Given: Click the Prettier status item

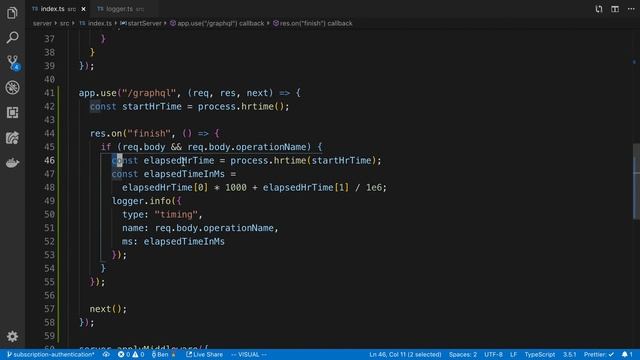Looking at the screenshot, I should (598, 354).
